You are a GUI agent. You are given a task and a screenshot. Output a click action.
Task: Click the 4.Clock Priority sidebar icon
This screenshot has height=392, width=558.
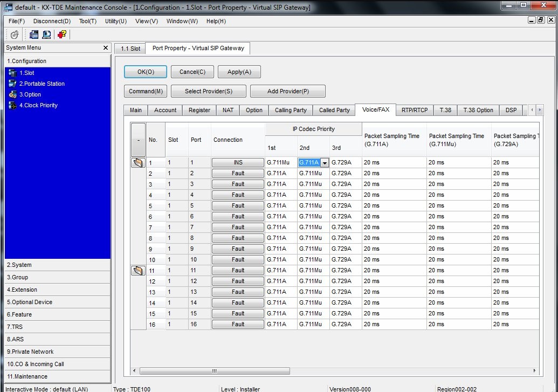pos(12,105)
